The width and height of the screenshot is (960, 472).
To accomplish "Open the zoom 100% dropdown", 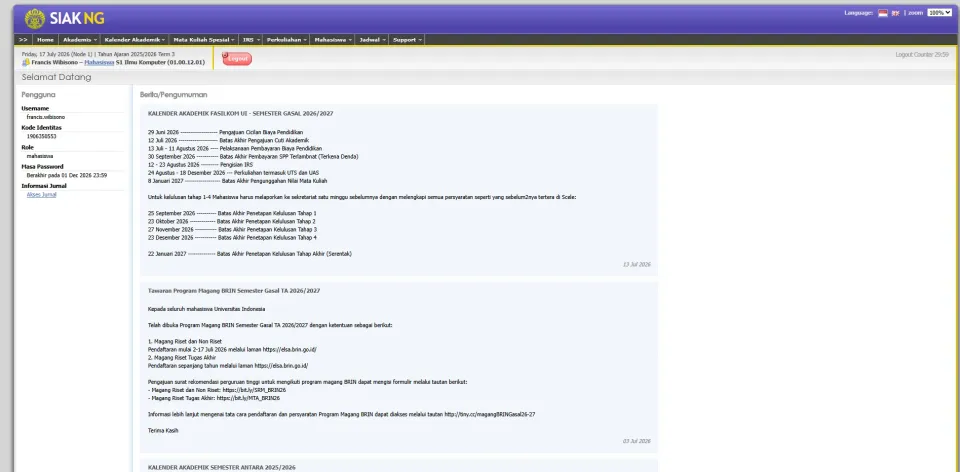I will (x=940, y=12).
